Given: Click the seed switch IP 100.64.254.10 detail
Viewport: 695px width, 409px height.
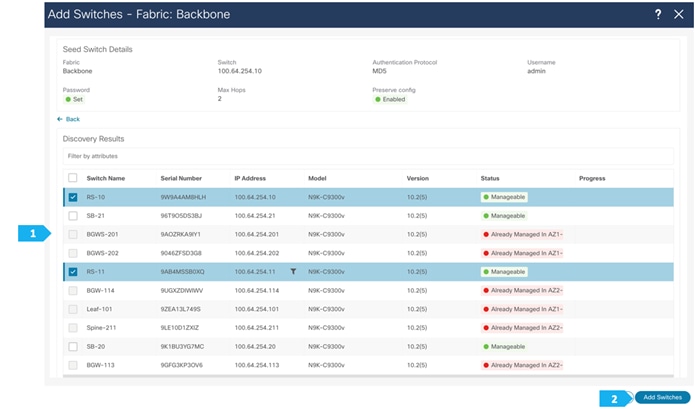Looking at the screenshot, I should click(x=239, y=71).
